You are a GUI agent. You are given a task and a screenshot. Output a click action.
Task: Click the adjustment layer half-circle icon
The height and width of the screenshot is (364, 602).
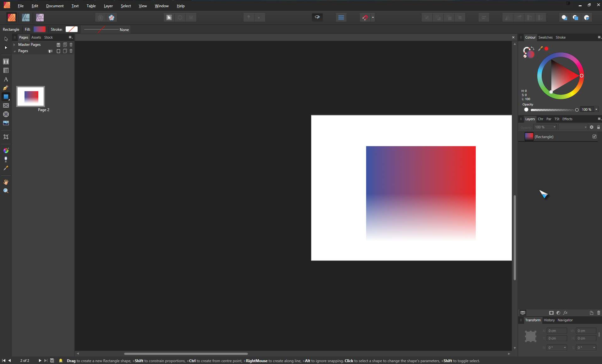pyautogui.click(x=558, y=313)
